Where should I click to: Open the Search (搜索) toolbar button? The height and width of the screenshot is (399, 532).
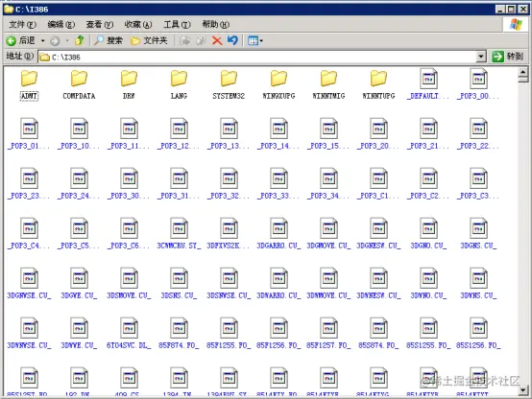click(108, 40)
